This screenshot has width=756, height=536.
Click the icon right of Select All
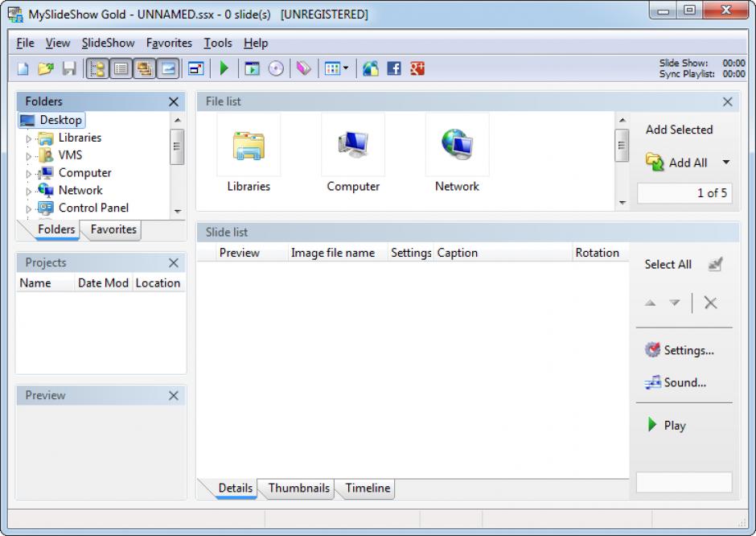(x=715, y=265)
